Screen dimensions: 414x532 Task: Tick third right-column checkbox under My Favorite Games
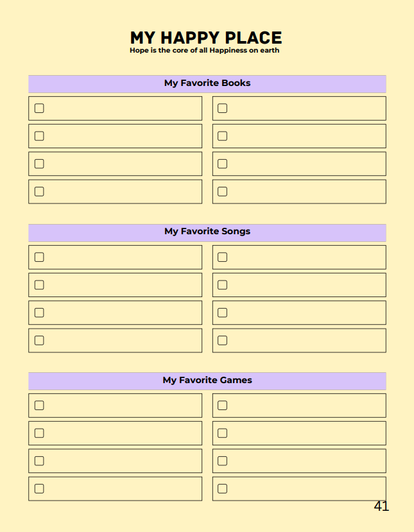222,461
